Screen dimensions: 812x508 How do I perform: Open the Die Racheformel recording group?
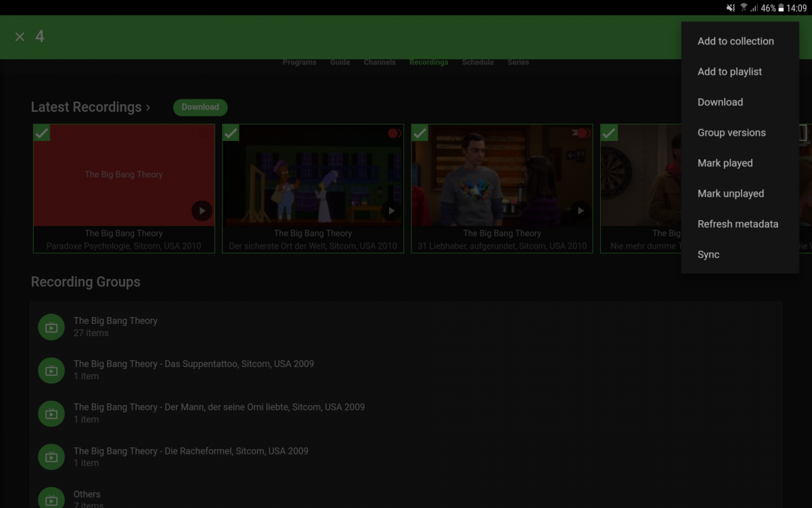pyautogui.click(x=406, y=457)
